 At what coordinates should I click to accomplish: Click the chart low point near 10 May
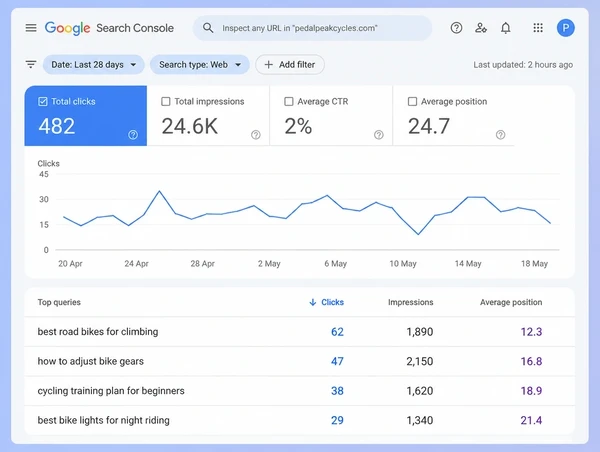(418, 234)
